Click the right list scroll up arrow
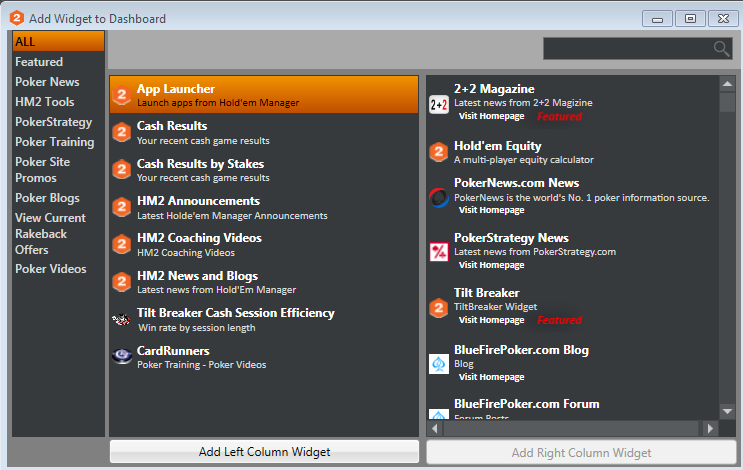Screen dimensions: 743x470 click(727, 84)
